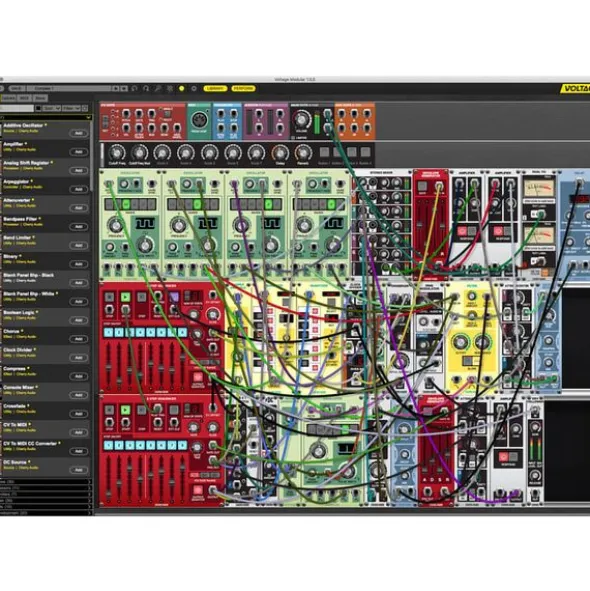Click fourth oscillator's square waveform display

point(334,224)
